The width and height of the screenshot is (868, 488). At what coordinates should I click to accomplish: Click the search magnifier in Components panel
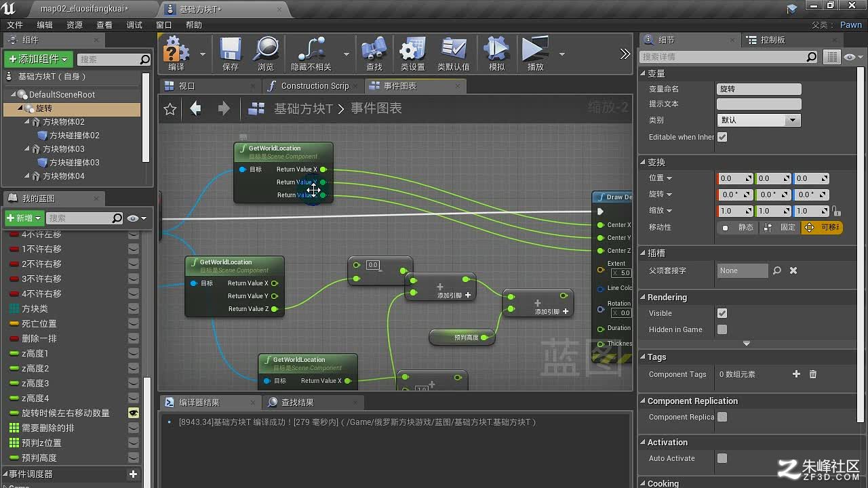click(144, 60)
